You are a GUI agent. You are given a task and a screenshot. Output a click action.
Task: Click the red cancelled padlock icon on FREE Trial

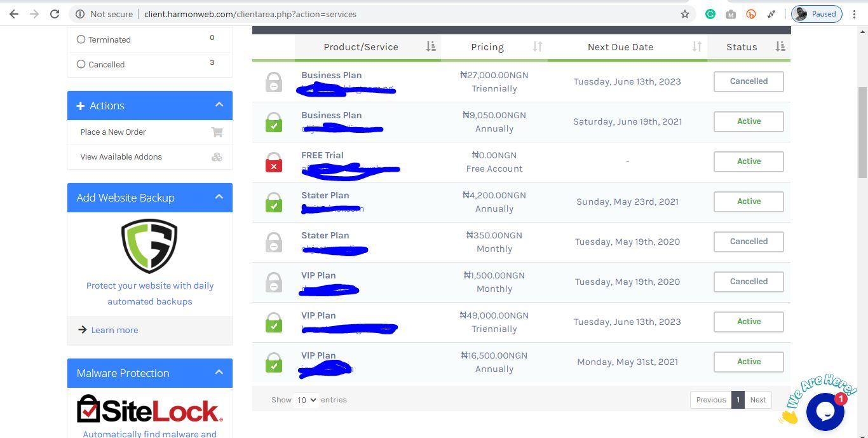tap(273, 161)
